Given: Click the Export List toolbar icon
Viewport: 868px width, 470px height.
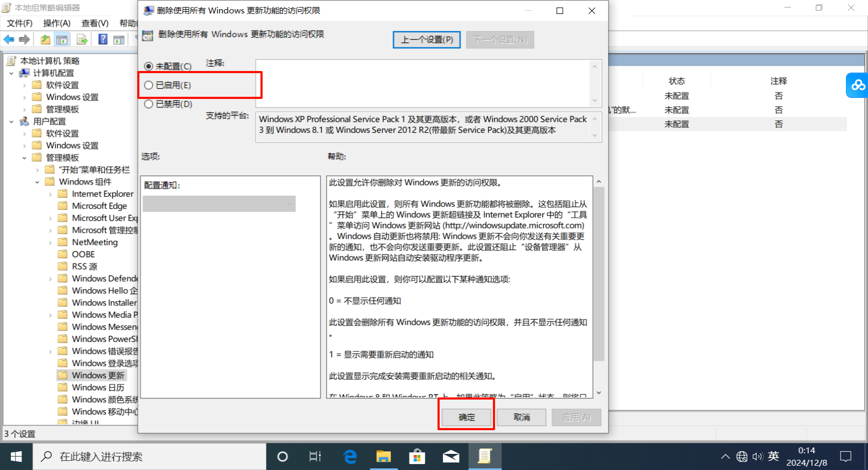Looking at the screenshot, I should (82, 39).
